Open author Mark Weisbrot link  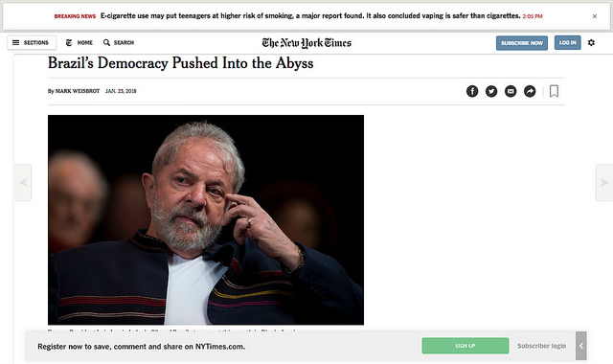pyautogui.click(x=78, y=91)
